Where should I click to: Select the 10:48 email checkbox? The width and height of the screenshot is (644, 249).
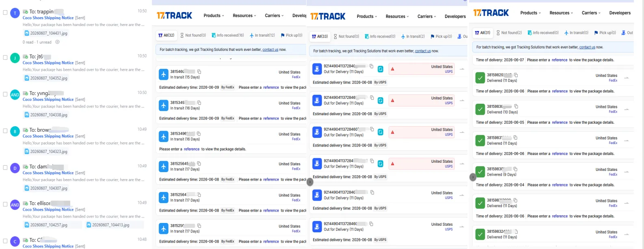coord(5,241)
